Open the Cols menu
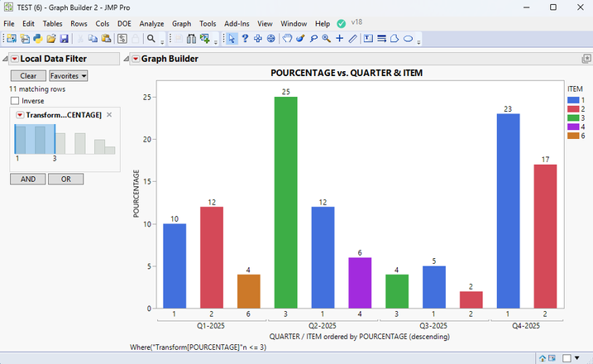Viewport: 593px width, 364px height. [x=102, y=23]
